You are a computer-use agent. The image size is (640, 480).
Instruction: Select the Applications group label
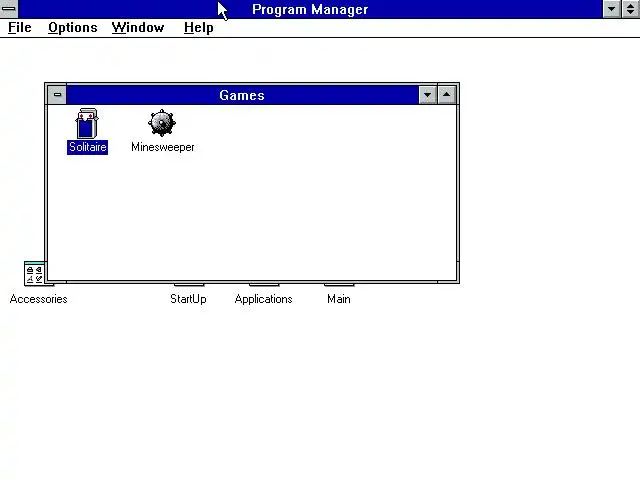263,299
